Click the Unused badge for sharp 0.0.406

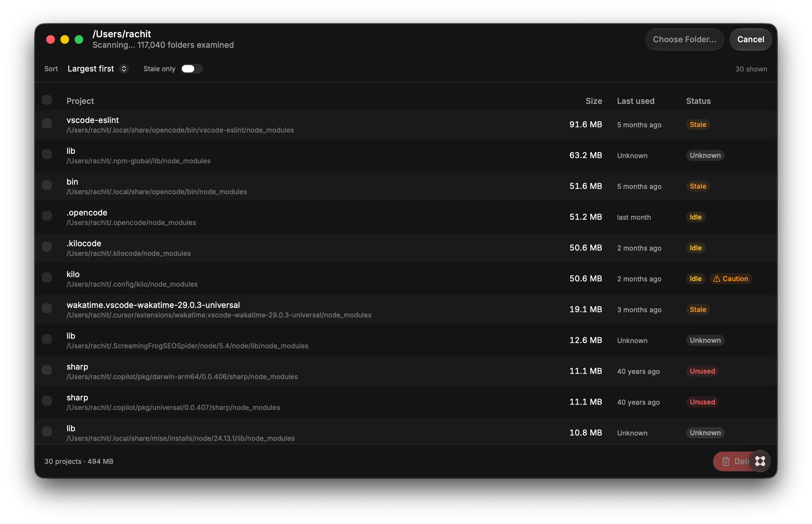click(x=702, y=371)
